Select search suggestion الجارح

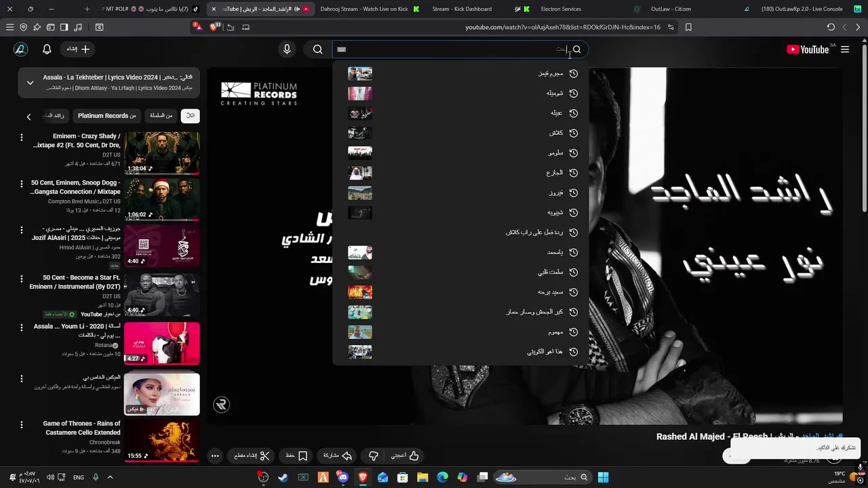[461, 173]
